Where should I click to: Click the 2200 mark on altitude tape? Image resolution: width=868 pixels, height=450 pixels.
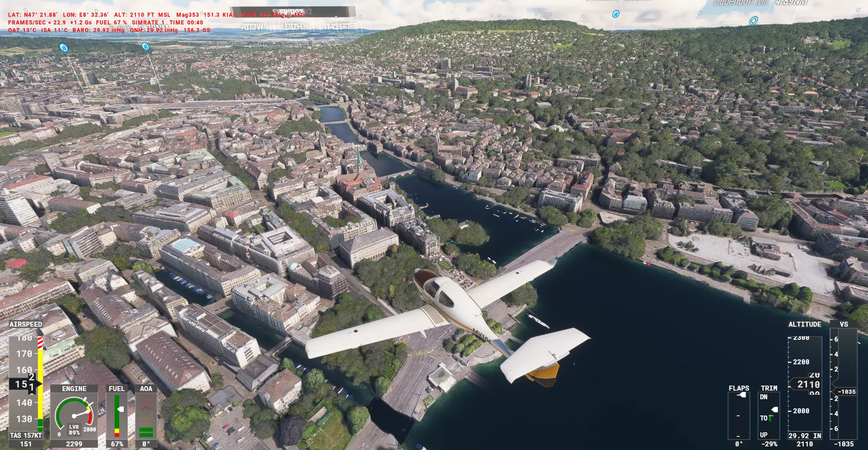click(x=800, y=362)
